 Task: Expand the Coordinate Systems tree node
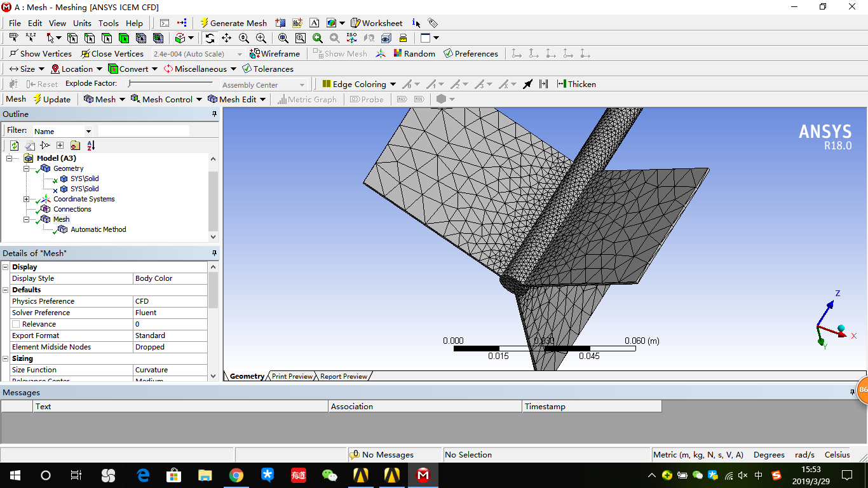26,199
